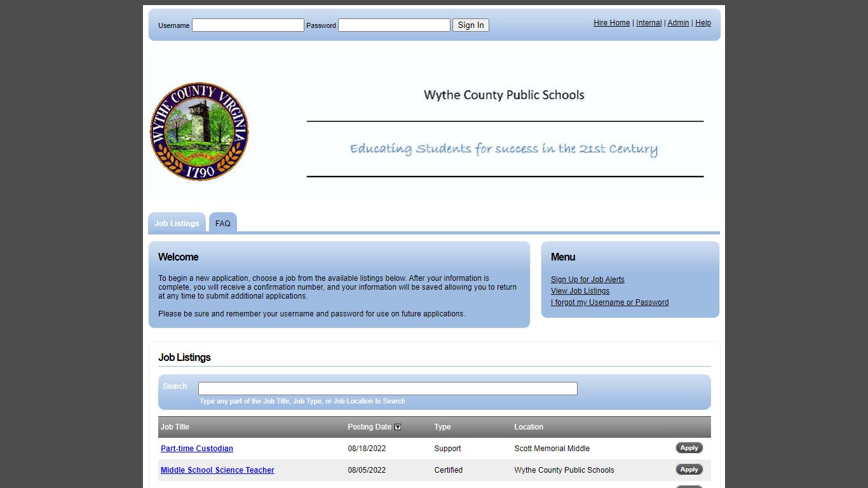
Task: Click the Menu panel heading
Action: pos(563,257)
